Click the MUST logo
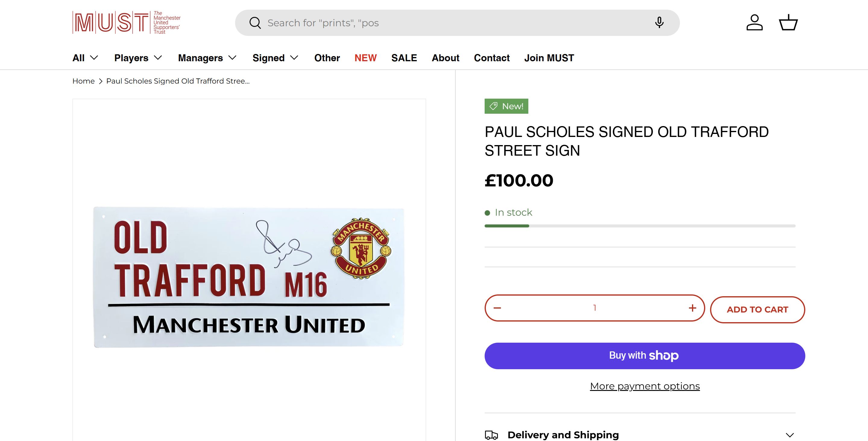Image resolution: width=868 pixels, height=441 pixels. [x=126, y=23]
